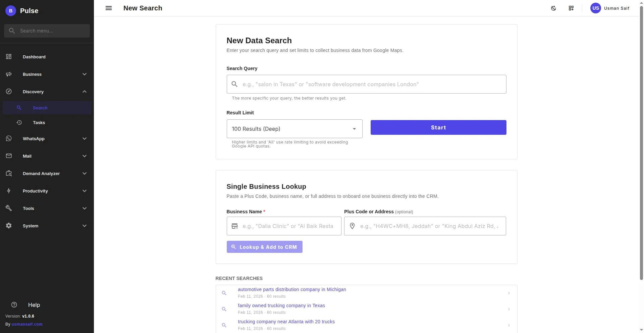Click the Start button

tap(438, 127)
